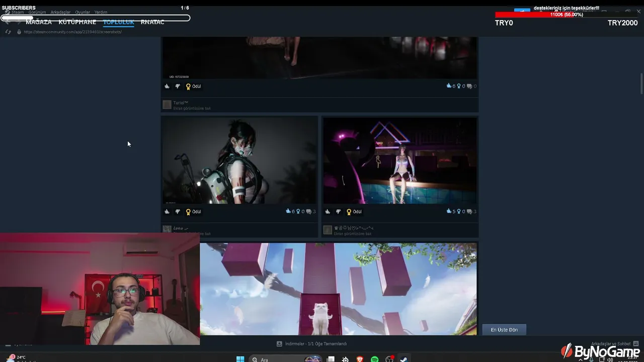Open the SteelSeries taskbar icon

pyautogui.click(x=345, y=359)
